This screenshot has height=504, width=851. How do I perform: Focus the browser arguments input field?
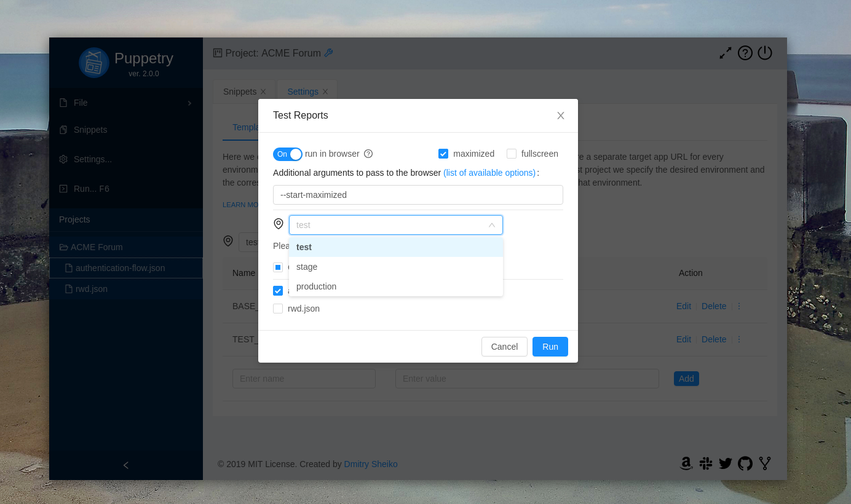[418, 195]
